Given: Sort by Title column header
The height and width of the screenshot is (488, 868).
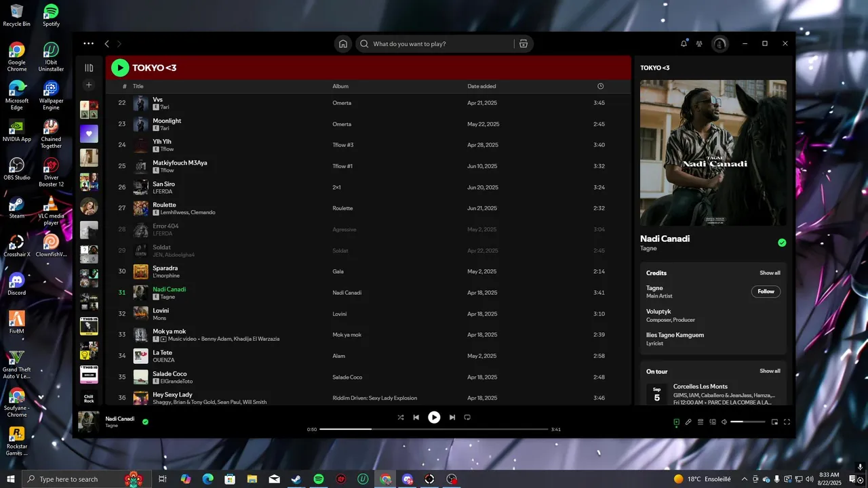Looking at the screenshot, I should click(x=138, y=86).
